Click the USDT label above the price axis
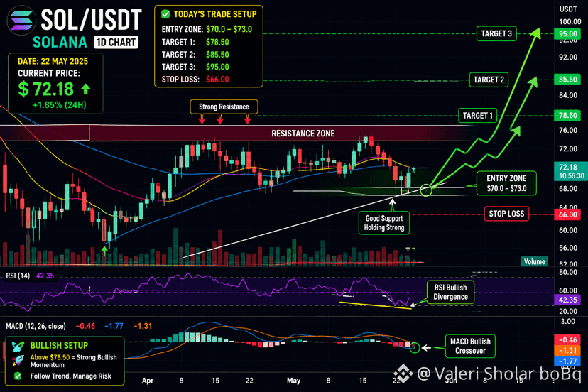588x392 pixels. pos(568,9)
